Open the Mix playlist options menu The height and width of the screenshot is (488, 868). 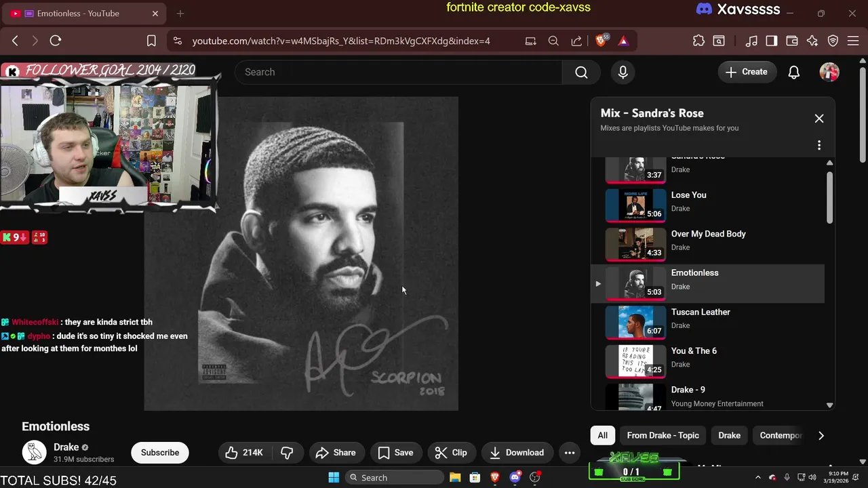coord(819,145)
